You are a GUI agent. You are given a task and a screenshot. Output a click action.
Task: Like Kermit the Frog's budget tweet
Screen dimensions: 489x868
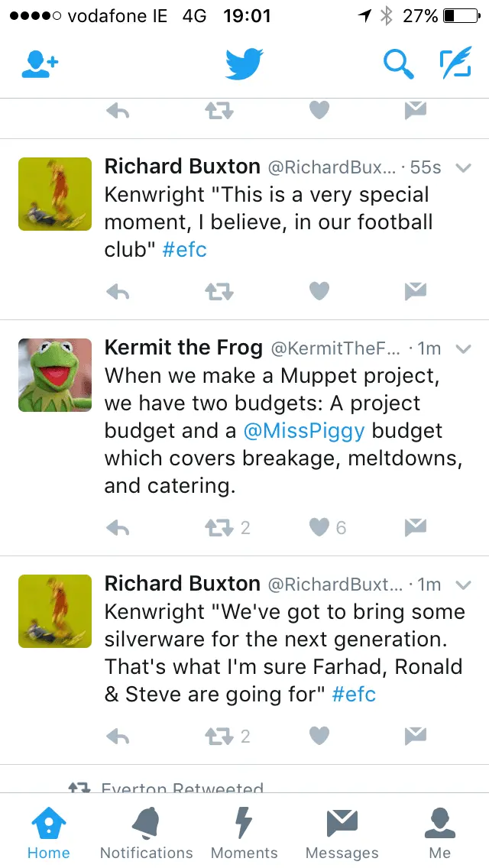tap(319, 527)
